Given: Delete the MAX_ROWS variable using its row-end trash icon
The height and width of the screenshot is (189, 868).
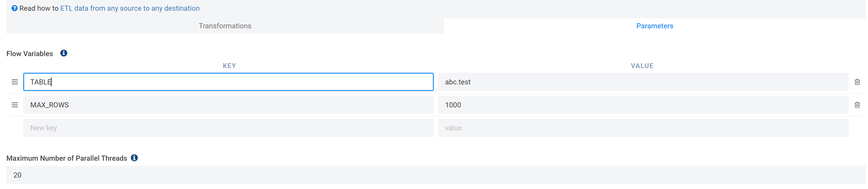Looking at the screenshot, I should pyautogui.click(x=857, y=105).
